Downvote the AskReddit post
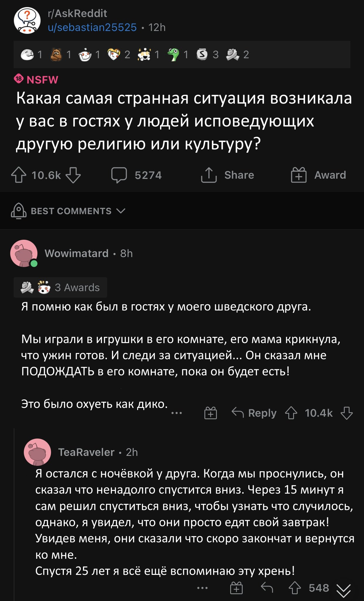 [73, 175]
